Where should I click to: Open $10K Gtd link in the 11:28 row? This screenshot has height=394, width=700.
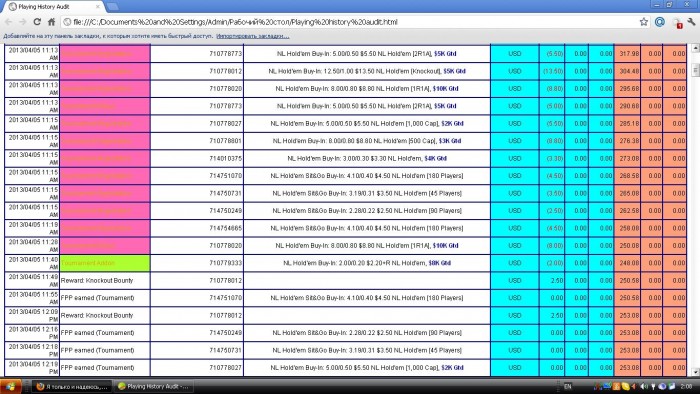coord(446,246)
